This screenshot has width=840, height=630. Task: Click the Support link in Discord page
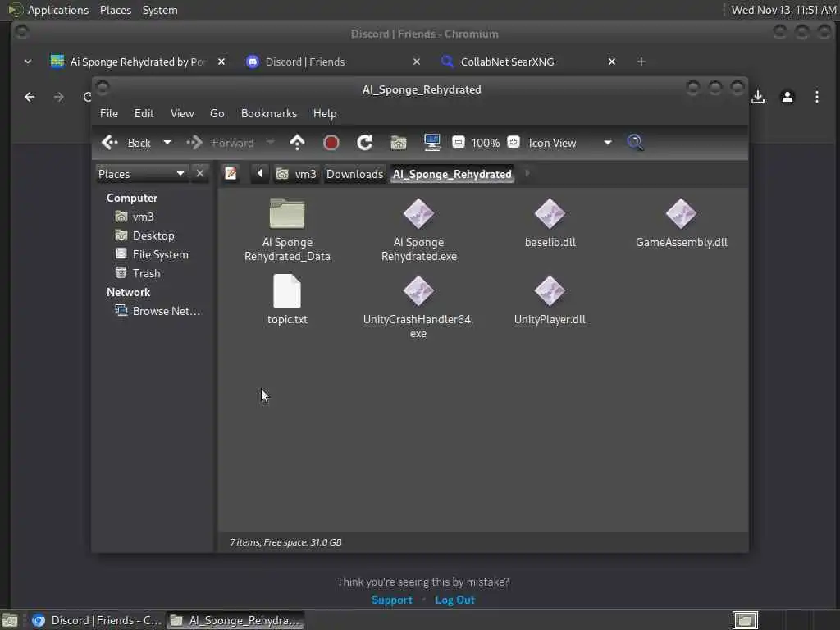coord(391,600)
